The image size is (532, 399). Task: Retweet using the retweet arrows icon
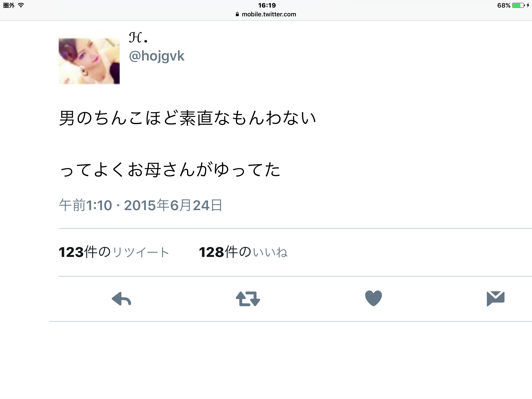coord(248,299)
